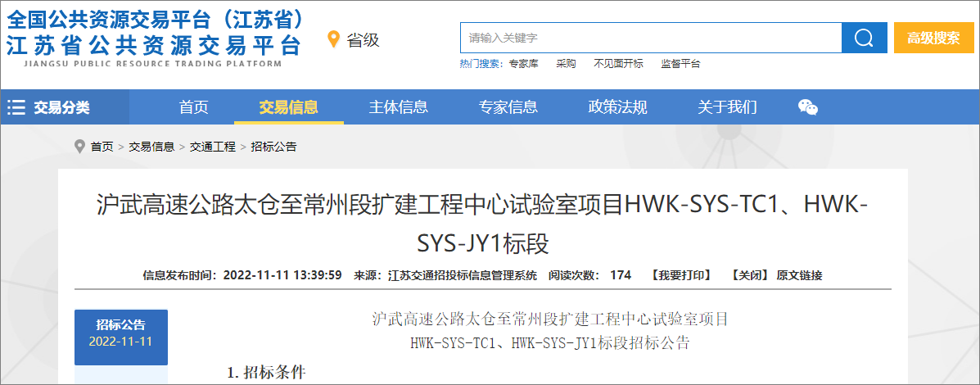The height and width of the screenshot is (385, 980).
Task: Open the 主体信息 navigation tab
Action: coord(398,107)
